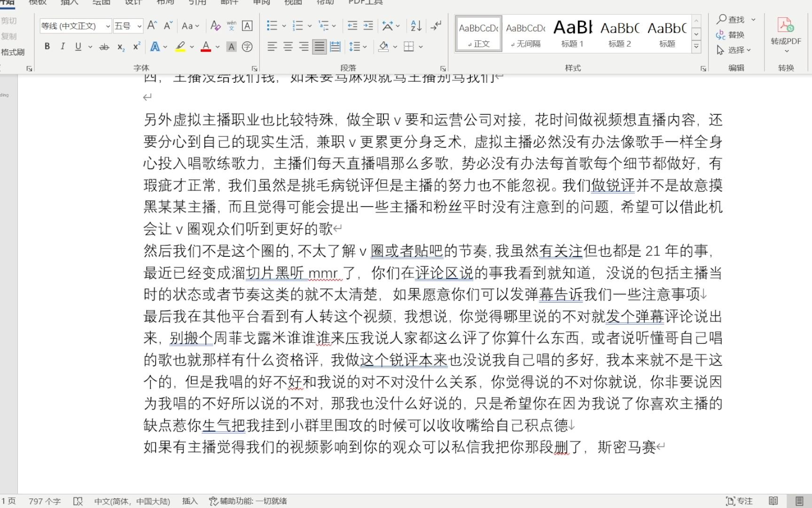Screen dimensions: 812x508
Task: Apply text effects letter A
Action: tap(155, 47)
